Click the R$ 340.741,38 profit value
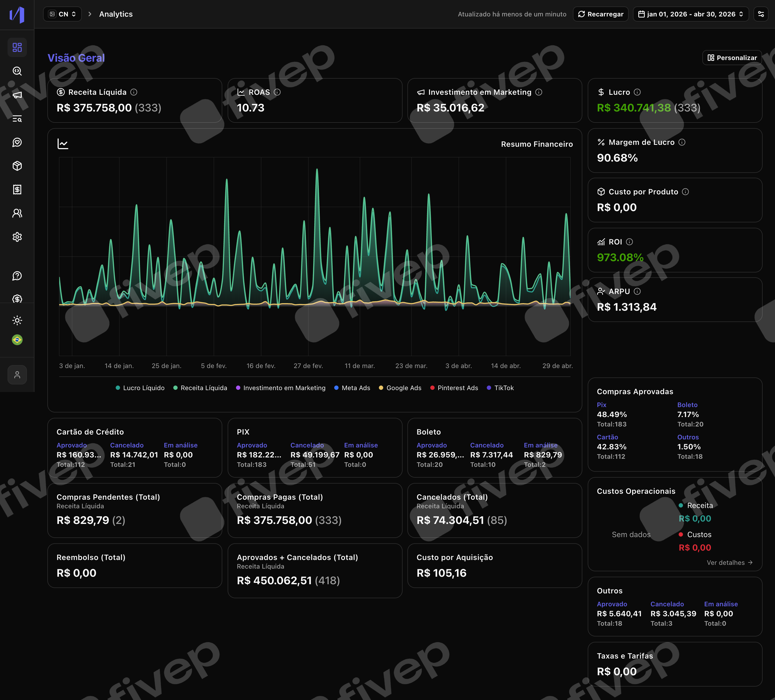The width and height of the screenshot is (775, 700). tap(633, 108)
